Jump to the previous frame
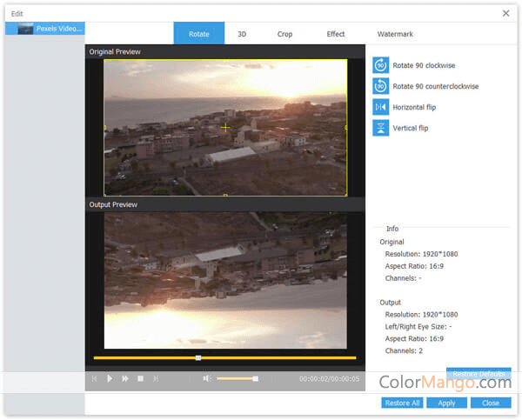522x420 pixels. (94, 378)
